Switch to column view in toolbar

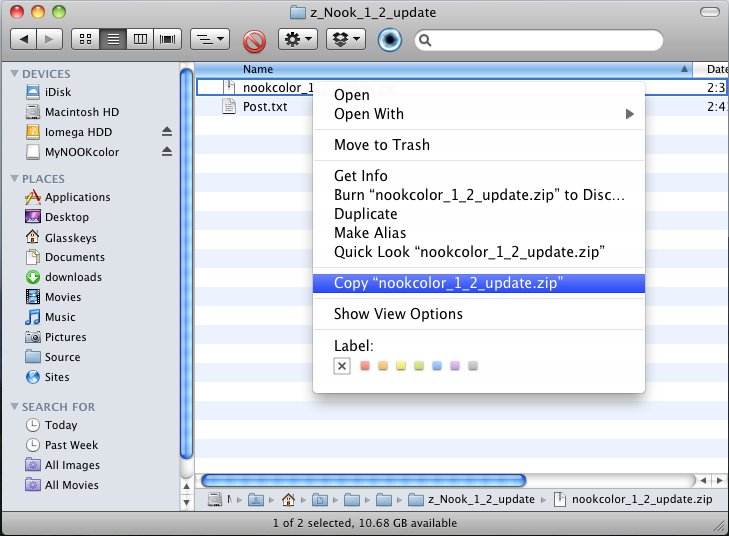[140, 40]
